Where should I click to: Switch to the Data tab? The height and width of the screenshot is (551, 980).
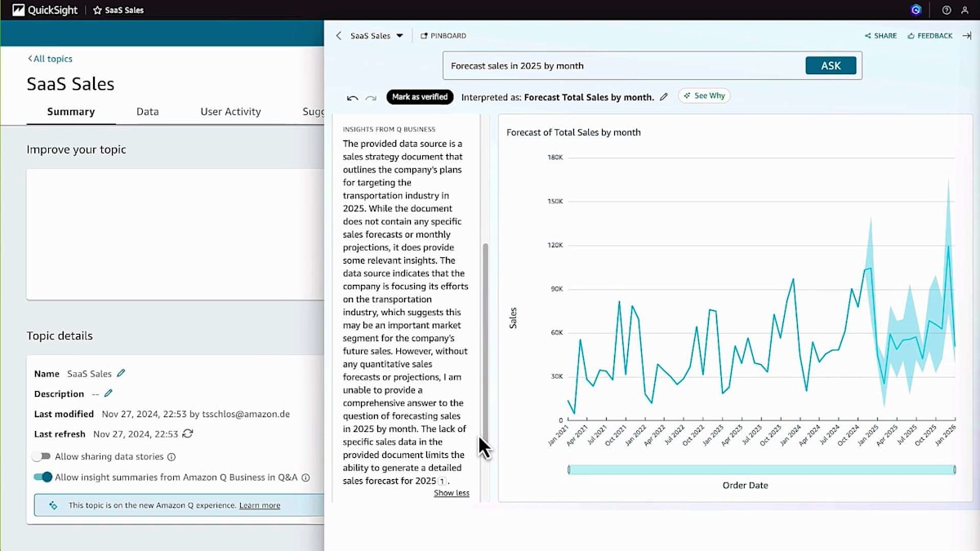pyautogui.click(x=148, y=112)
